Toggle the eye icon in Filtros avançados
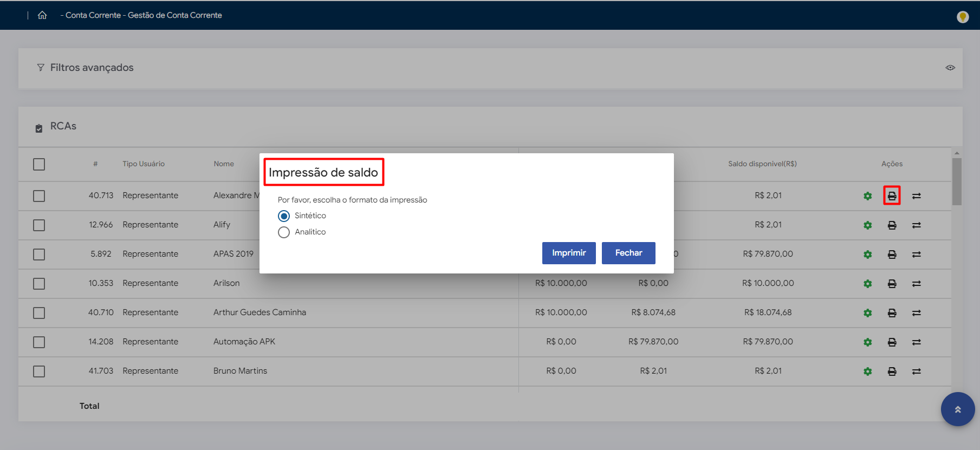Viewport: 980px width, 450px height. [950, 68]
